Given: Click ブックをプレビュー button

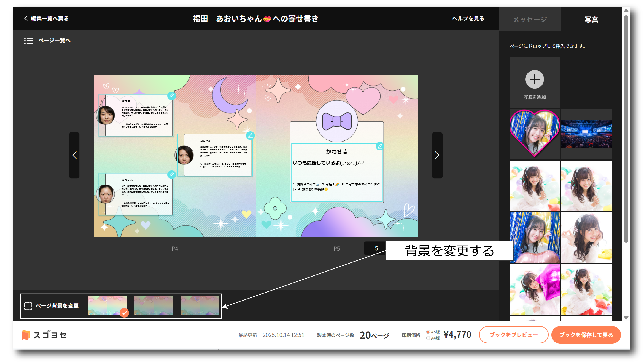Looking at the screenshot, I should click(x=514, y=335).
